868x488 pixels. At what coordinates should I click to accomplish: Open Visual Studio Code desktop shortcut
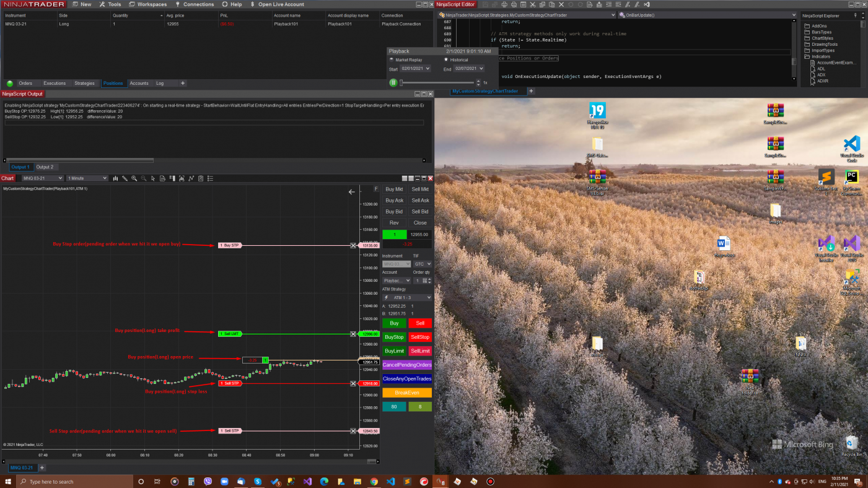(x=851, y=147)
